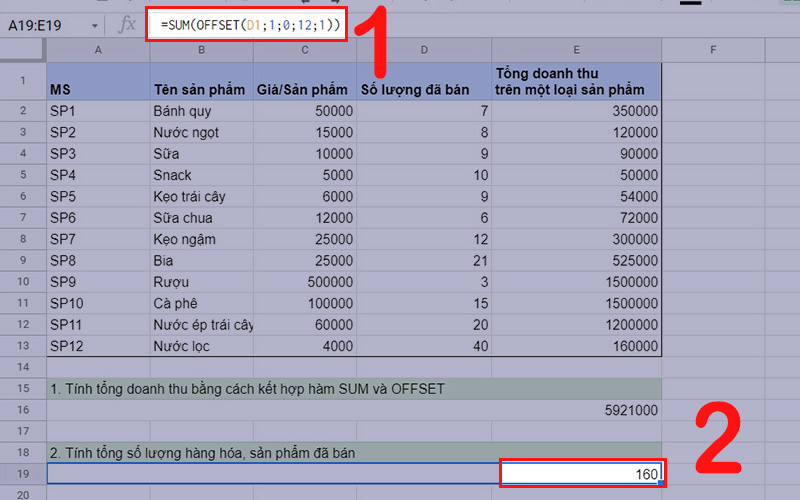The image size is (800, 500).
Task: Select cell Bia
Action: click(202, 261)
